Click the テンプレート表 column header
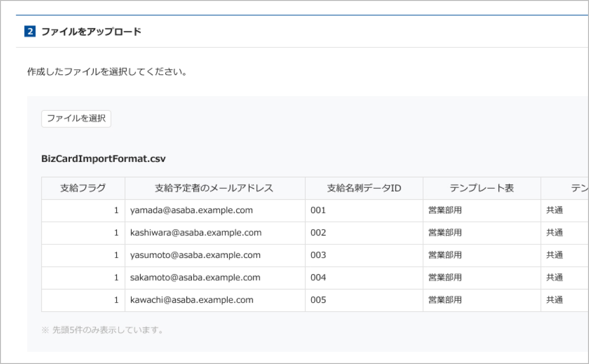589x364 pixels. pos(482,188)
